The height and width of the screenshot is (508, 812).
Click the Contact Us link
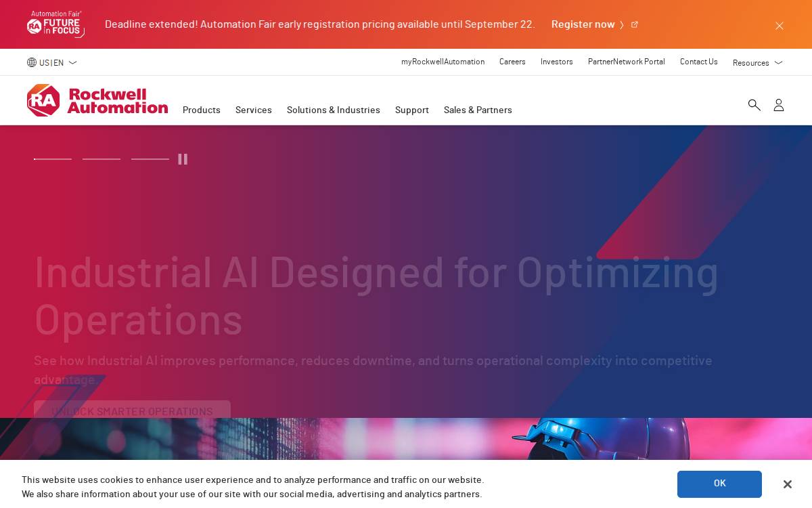click(x=699, y=62)
